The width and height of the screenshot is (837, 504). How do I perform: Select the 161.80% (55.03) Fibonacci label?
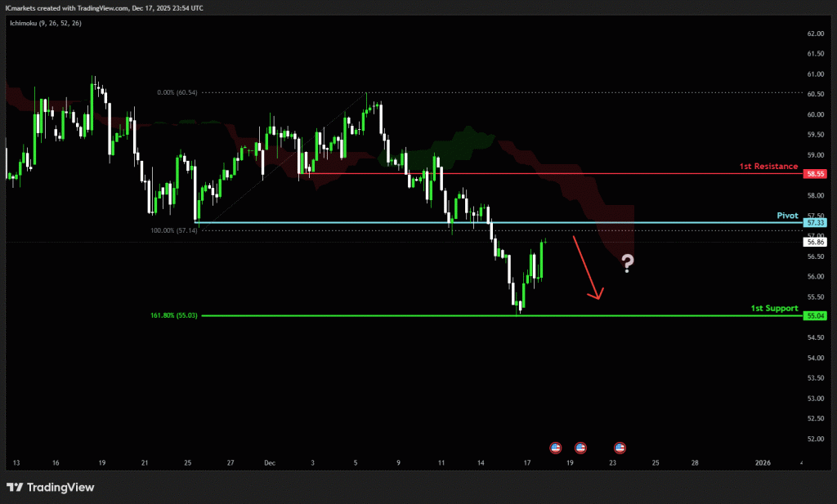pos(172,315)
